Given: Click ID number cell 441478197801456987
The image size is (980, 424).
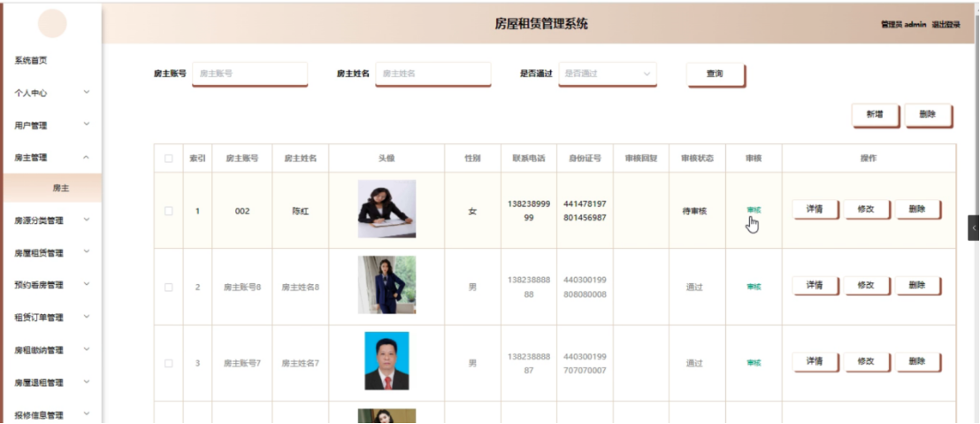Looking at the screenshot, I should pyautogui.click(x=585, y=212).
